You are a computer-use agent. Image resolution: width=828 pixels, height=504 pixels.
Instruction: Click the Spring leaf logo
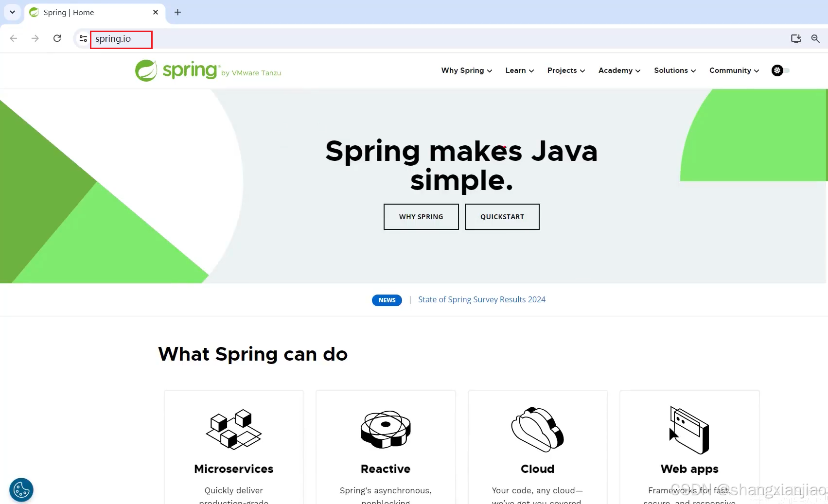point(146,70)
